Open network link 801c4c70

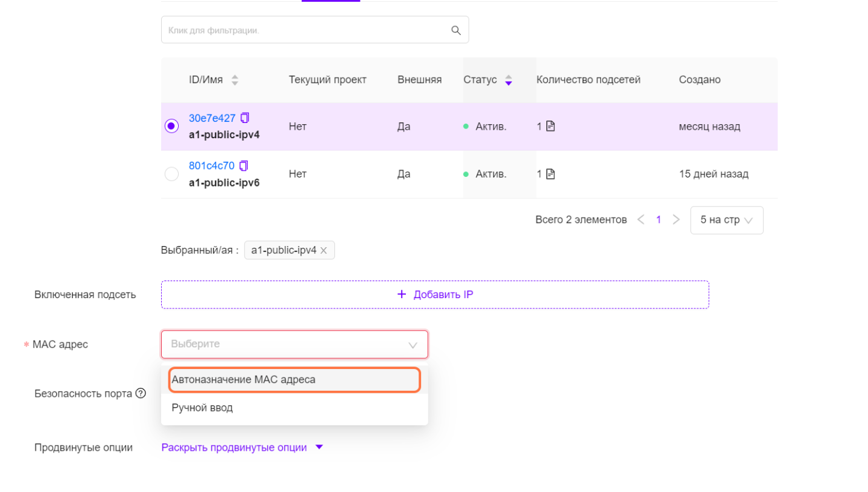(211, 165)
